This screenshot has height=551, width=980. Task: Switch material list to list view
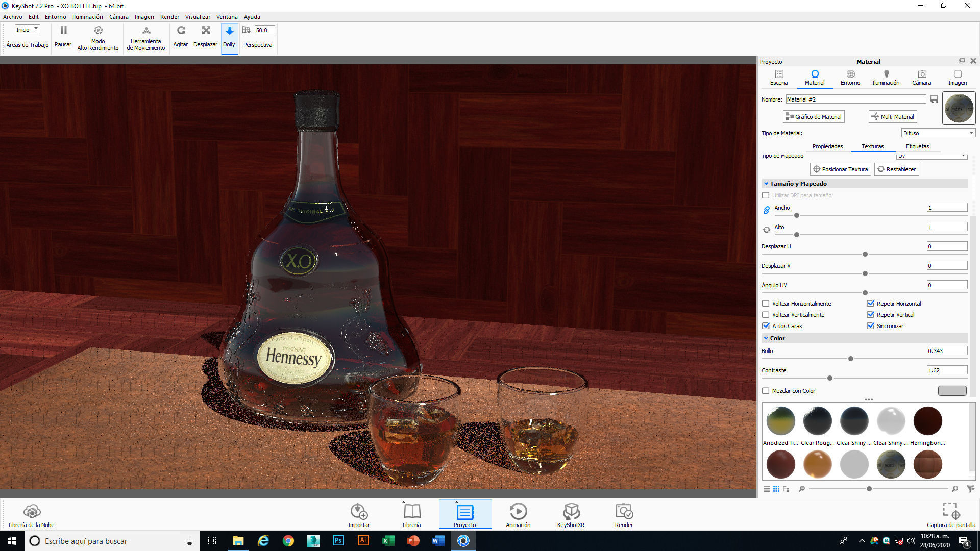767,489
